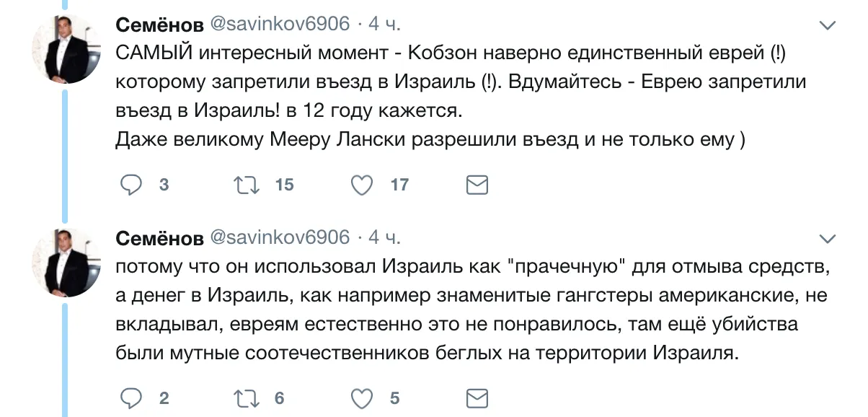Expand the second tweet's options chevron
This screenshot has height=417, width=868.
click(x=829, y=237)
